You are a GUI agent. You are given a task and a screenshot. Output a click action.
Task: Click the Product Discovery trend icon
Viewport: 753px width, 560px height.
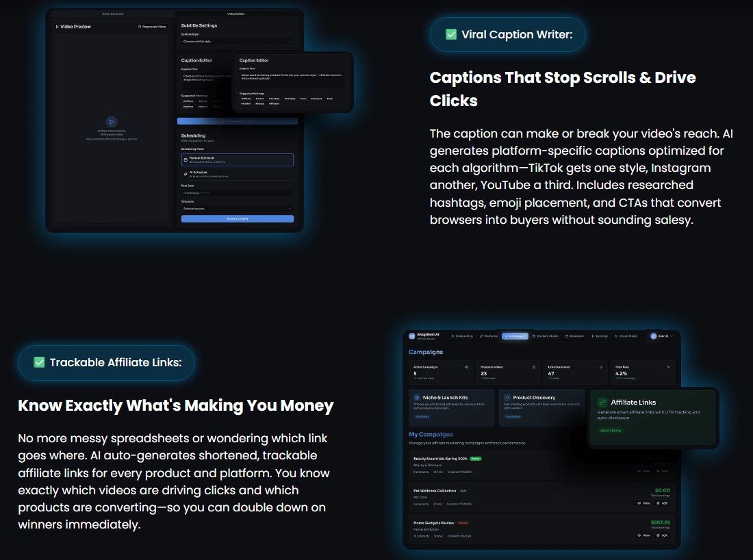click(507, 397)
